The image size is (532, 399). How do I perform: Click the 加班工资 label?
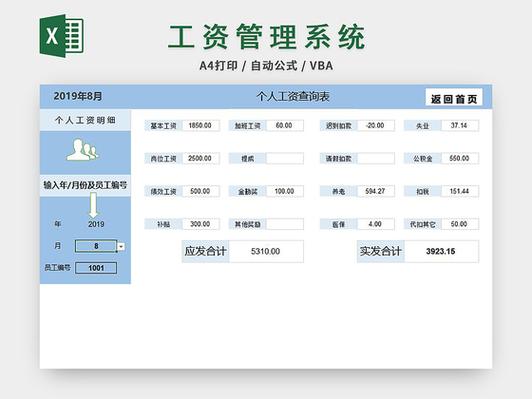click(247, 126)
